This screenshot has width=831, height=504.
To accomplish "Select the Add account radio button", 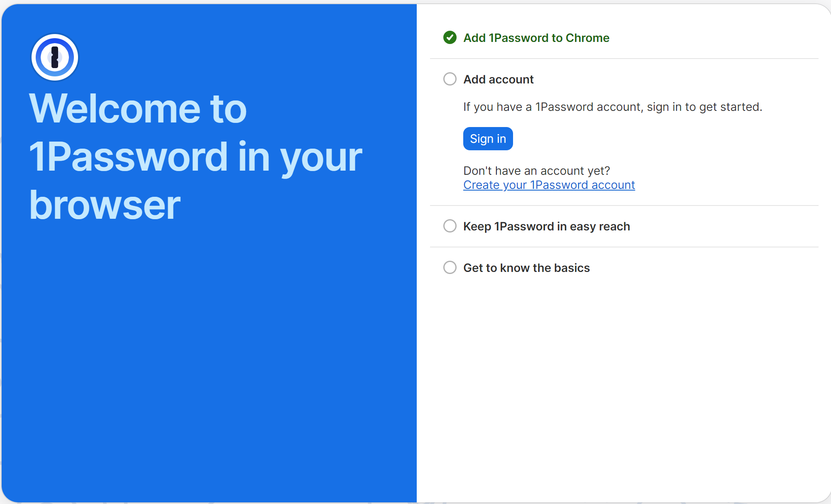I will 450,79.
